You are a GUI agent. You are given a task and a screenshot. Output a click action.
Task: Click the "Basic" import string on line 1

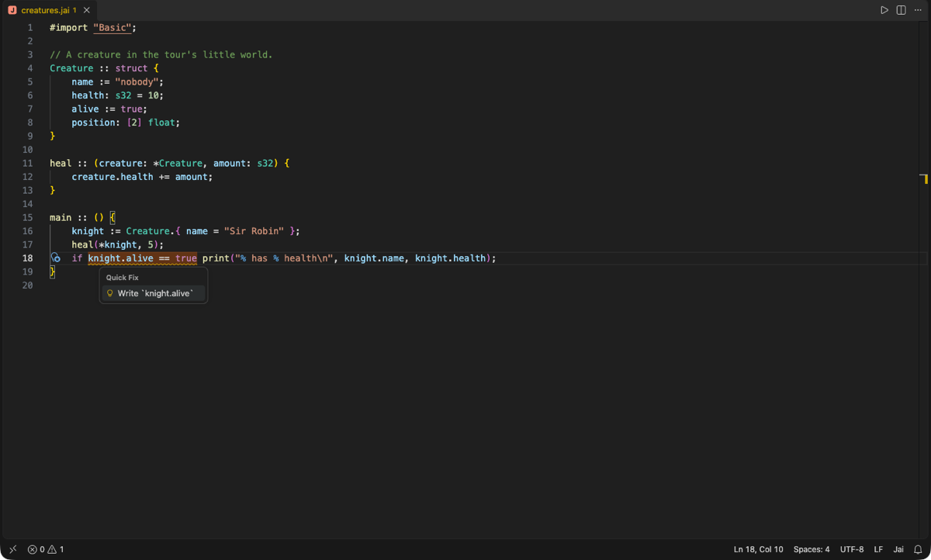[x=112, y=28]
